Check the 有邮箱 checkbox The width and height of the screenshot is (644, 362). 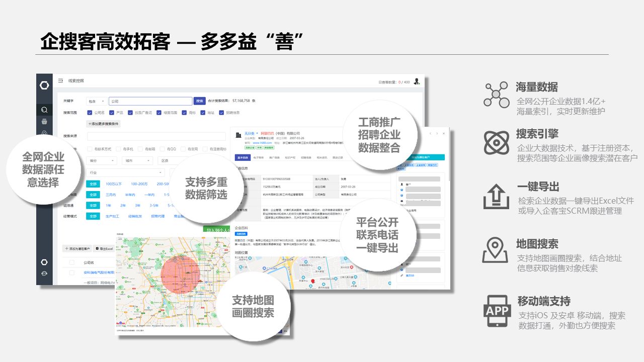(x=141, y=149)
